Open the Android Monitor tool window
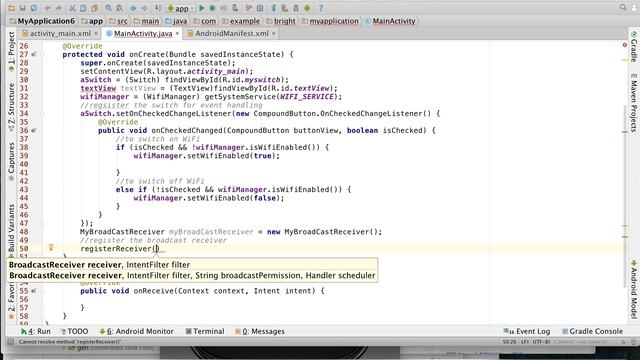The image size is (640, 360). point(136,331)
